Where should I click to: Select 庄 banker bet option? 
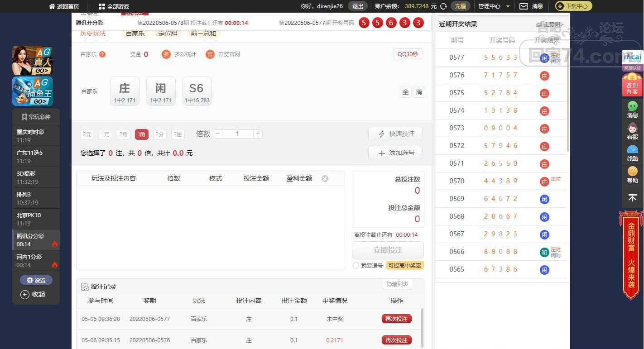tap(125, 91)
